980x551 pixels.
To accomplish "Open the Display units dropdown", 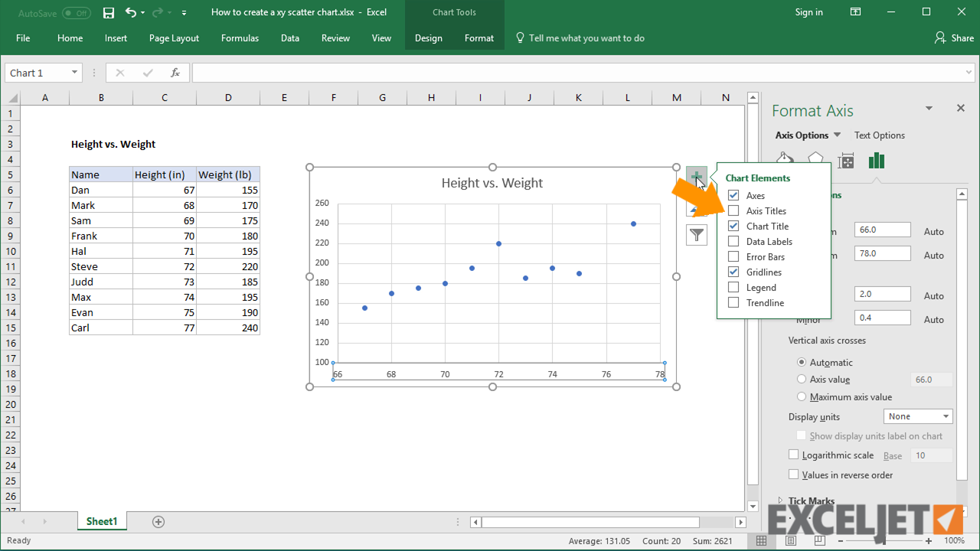I will (x=918, y=416).
